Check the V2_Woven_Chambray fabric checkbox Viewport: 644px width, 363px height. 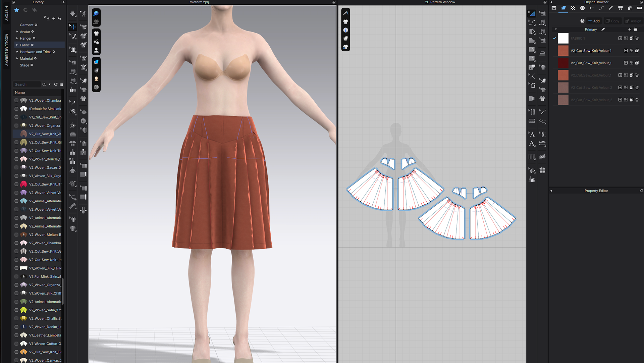pos(16,100)
